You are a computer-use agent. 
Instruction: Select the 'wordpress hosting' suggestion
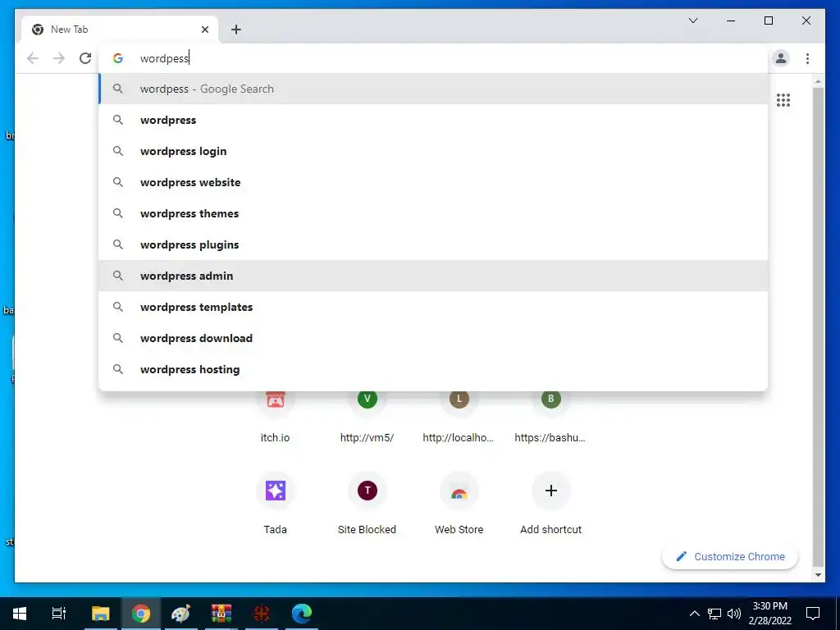(x=433, y=369)
